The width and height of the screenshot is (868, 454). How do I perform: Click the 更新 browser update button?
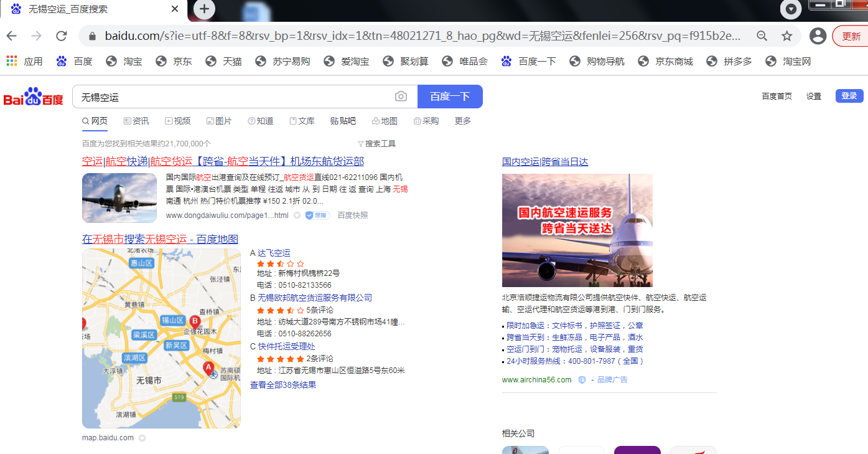coord(851,36)
